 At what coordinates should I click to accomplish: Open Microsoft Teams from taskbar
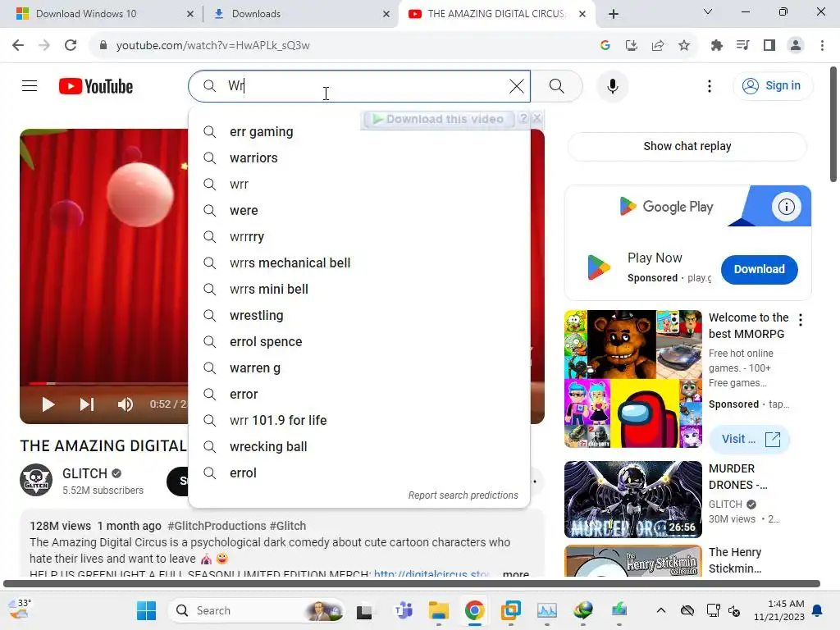403,610
